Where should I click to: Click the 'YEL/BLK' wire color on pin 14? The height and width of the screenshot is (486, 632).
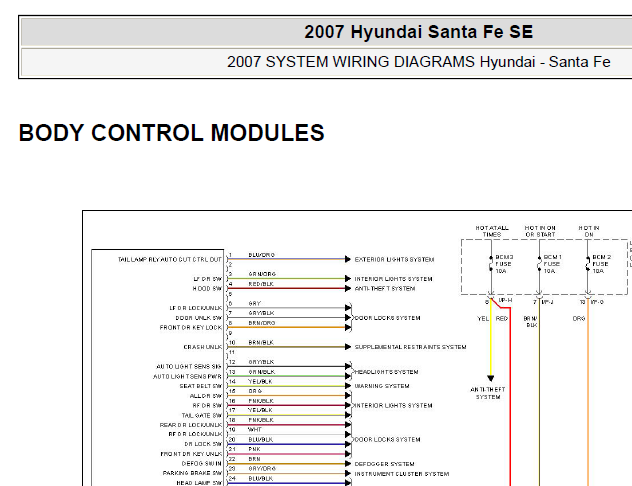(x=260, y=382)
